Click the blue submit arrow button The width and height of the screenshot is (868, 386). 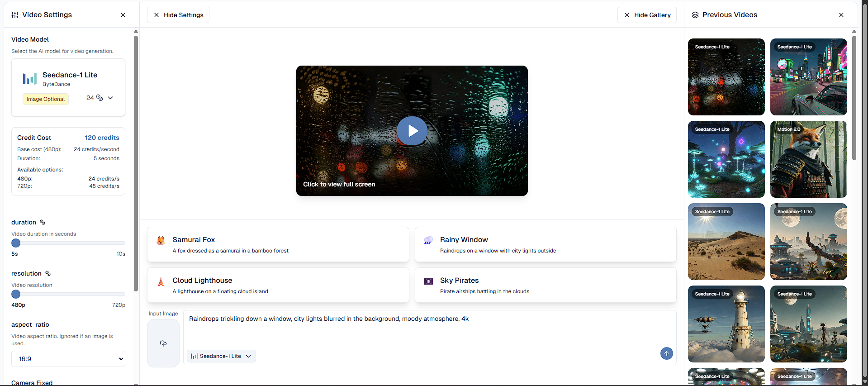[x=666, y=353]
